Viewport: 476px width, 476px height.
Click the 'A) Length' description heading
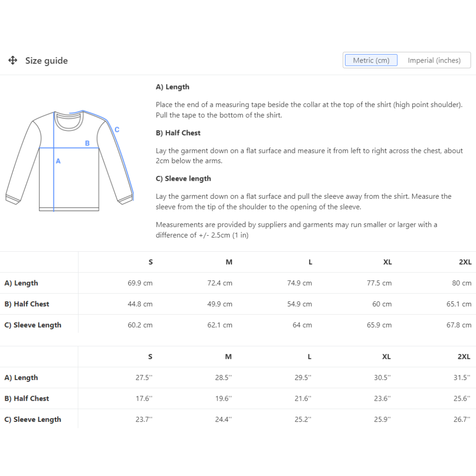[172, 87]
